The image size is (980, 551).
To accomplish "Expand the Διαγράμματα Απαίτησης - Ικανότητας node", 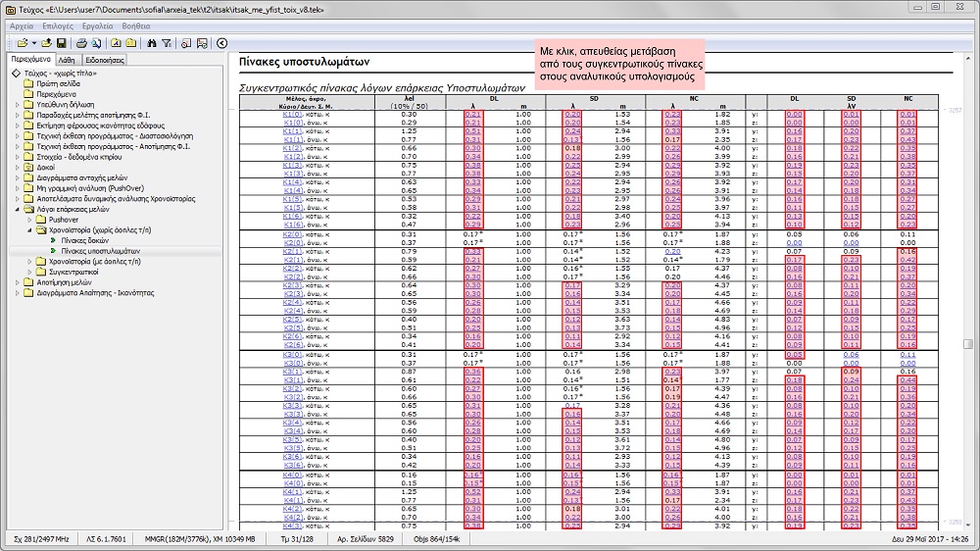I will pyautogui.click(x=18, y=293).
